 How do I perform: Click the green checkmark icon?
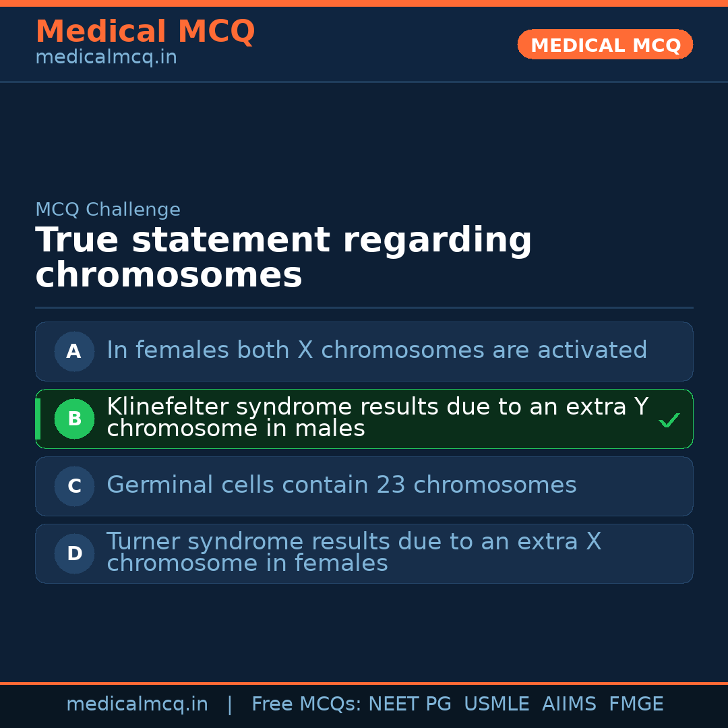669,421
